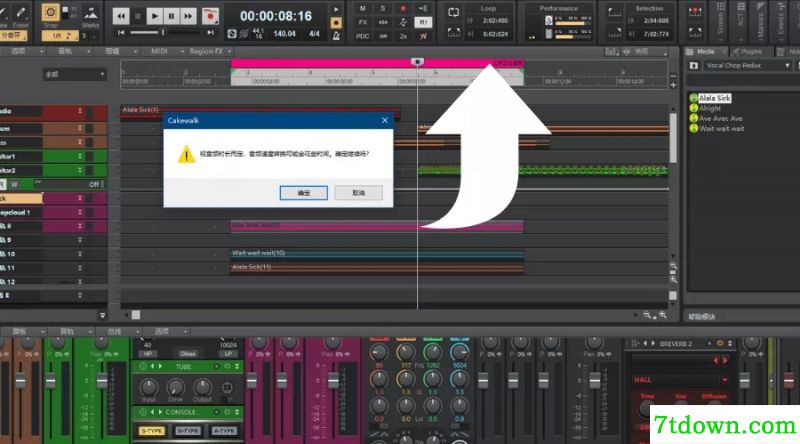Click the 4/4 time signature
Viewport: 800px width, 444px height.
point(314,34)
